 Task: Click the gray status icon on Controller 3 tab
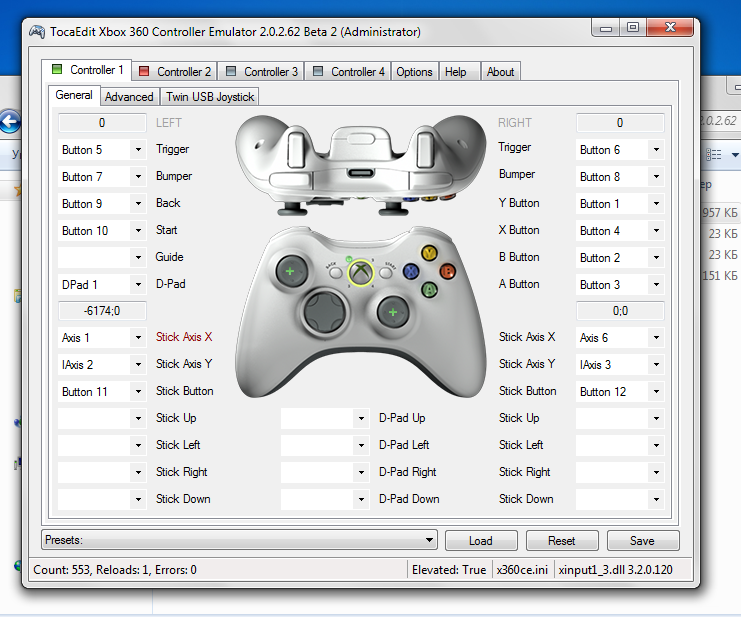click(231, 71)
